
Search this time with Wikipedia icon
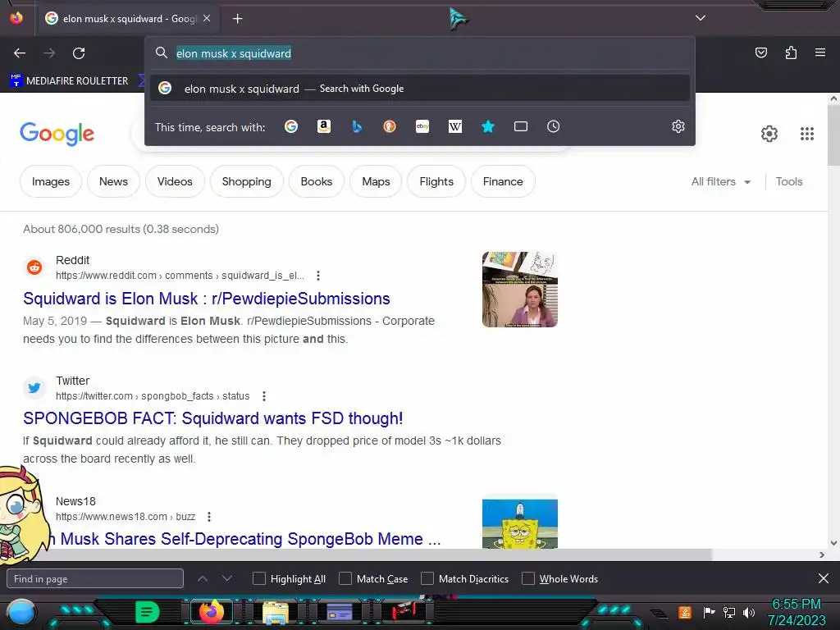[x=454, y=126]
